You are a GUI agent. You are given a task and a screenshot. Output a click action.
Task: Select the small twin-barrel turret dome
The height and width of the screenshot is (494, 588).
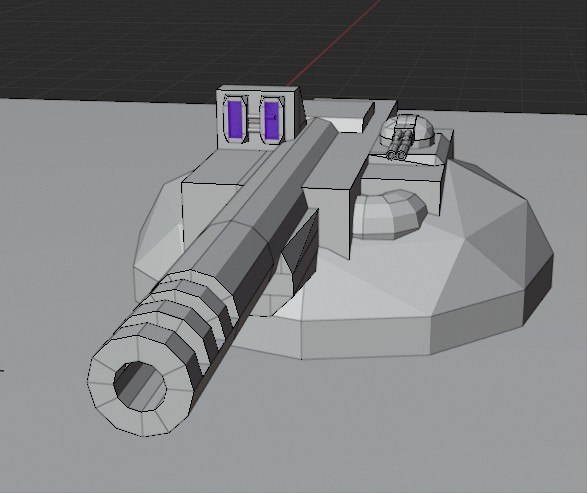[407, 131]
